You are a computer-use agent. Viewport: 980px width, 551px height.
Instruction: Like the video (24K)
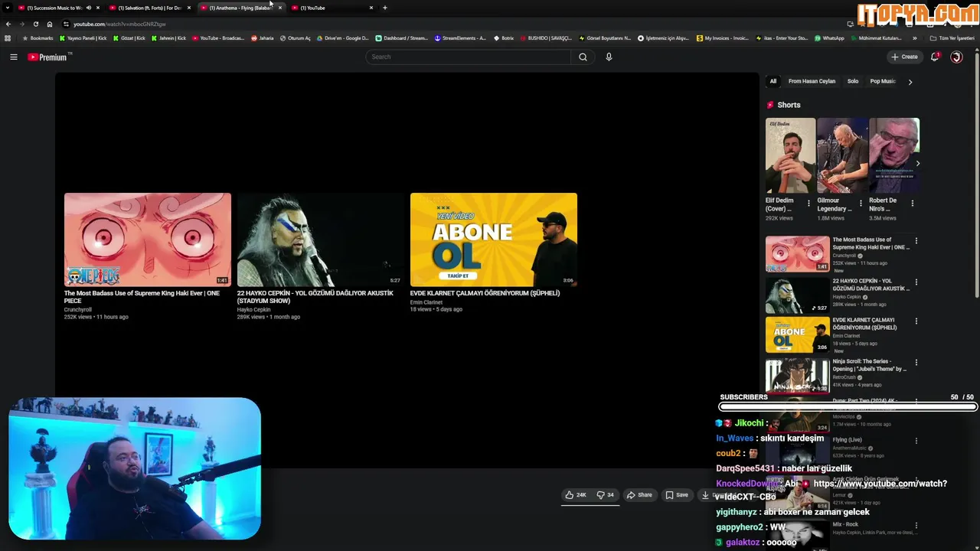(x=576, y=495)
